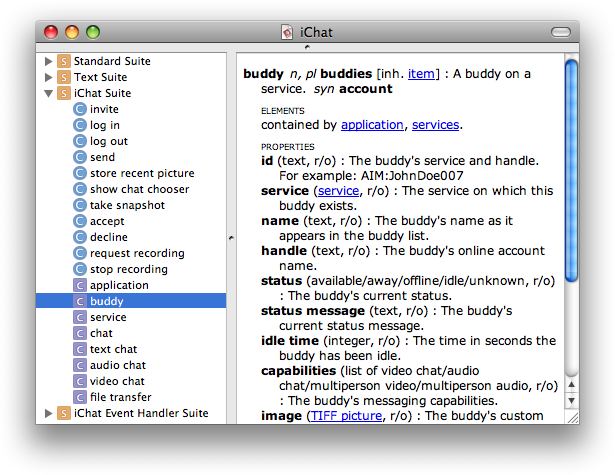This screenshot has height=475, width=615.
Task: Select the 'audio chat' class label
Action: point(118,365)
